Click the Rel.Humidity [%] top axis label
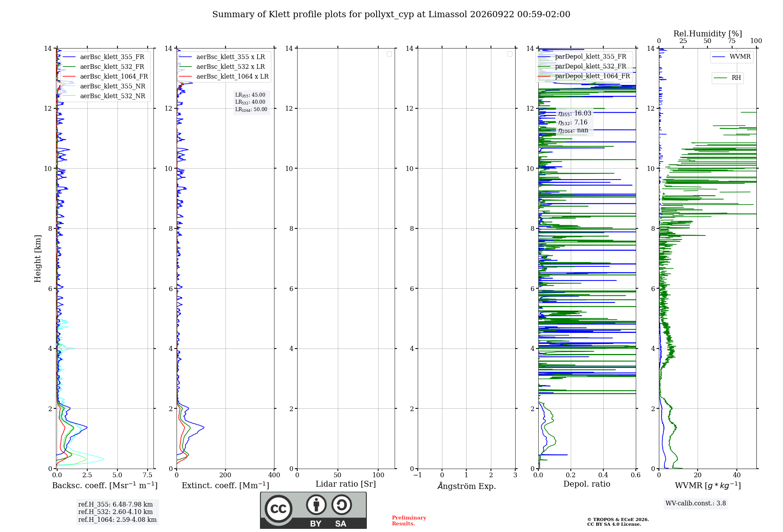Image resolution: width=783 pixels, height=532 pixels. [707, 34]
